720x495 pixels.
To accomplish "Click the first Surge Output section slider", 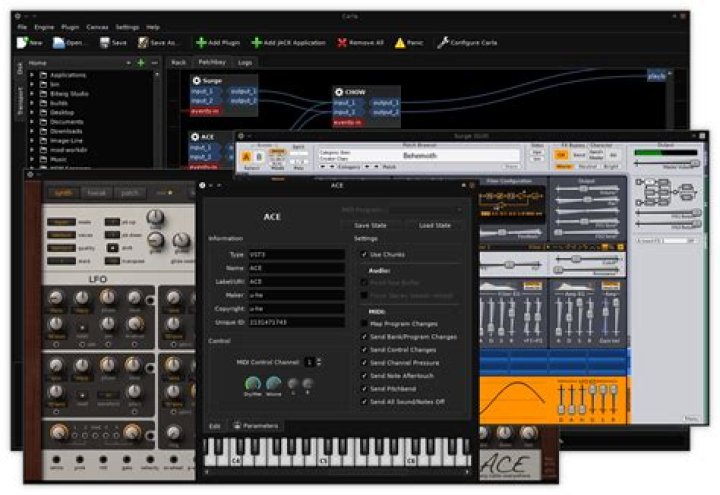I will (x=587, y=188).
